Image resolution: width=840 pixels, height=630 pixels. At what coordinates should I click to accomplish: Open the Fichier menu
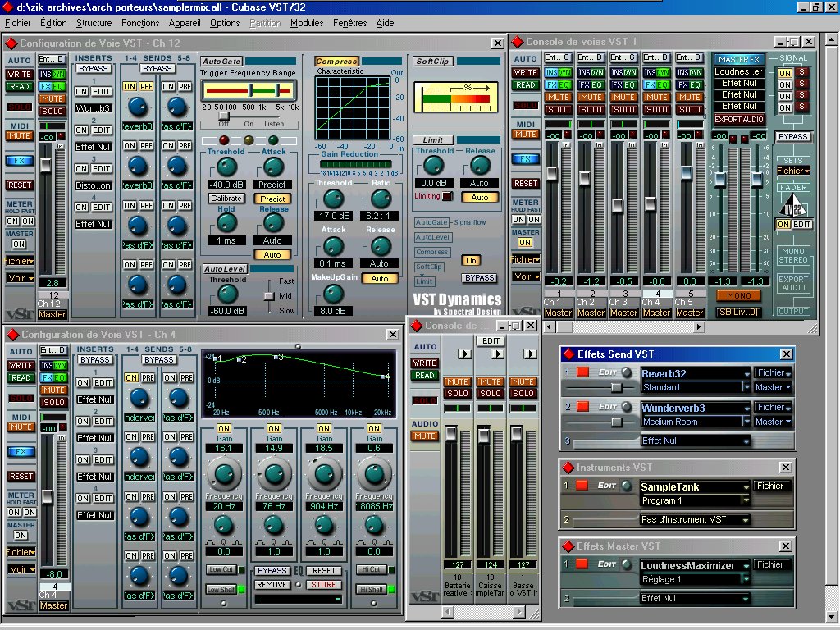click(x=18, y=23)
